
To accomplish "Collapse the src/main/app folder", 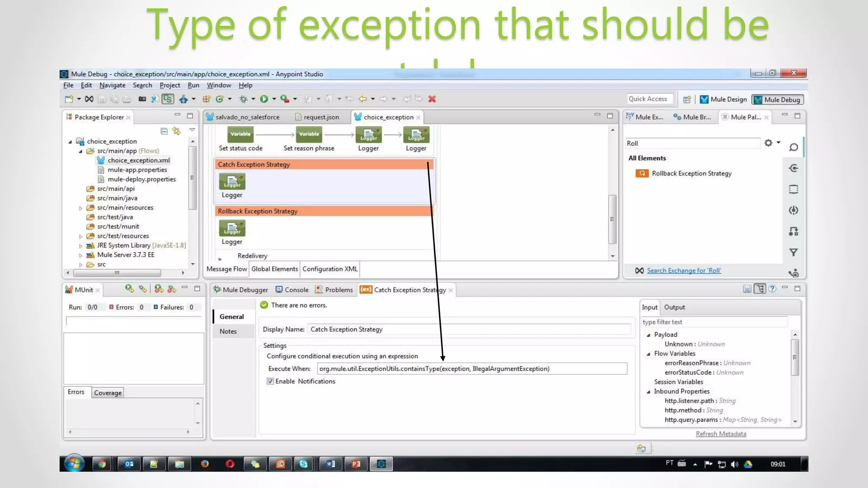I will (81, 151).
